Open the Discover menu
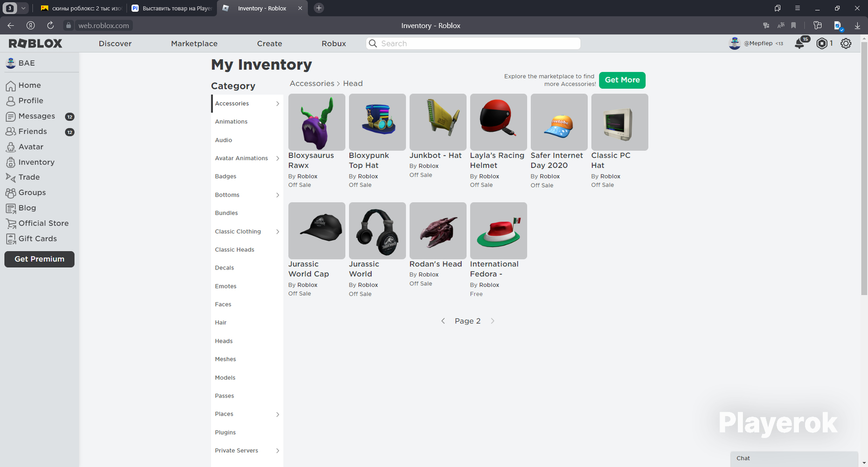 [115, 43]
